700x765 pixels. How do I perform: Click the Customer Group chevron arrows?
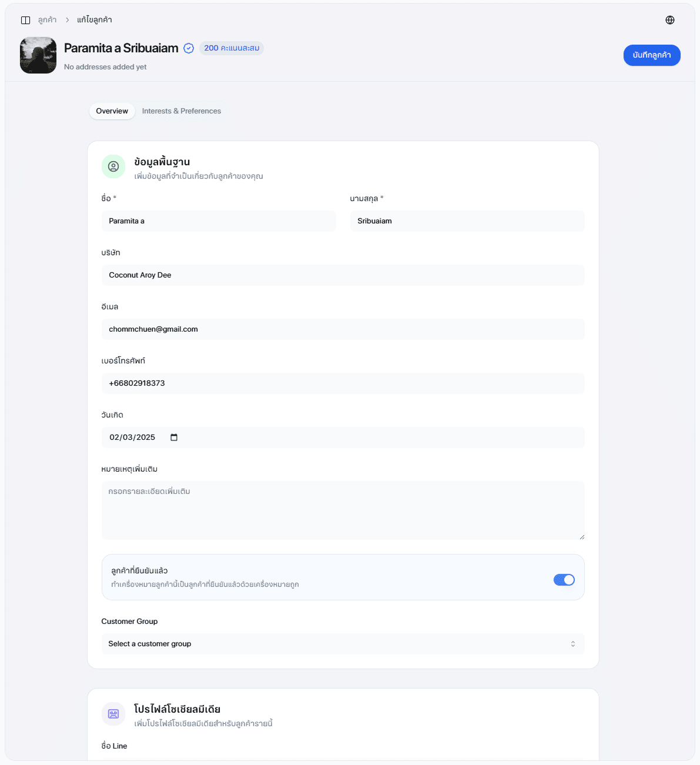(x=573, y=644)
